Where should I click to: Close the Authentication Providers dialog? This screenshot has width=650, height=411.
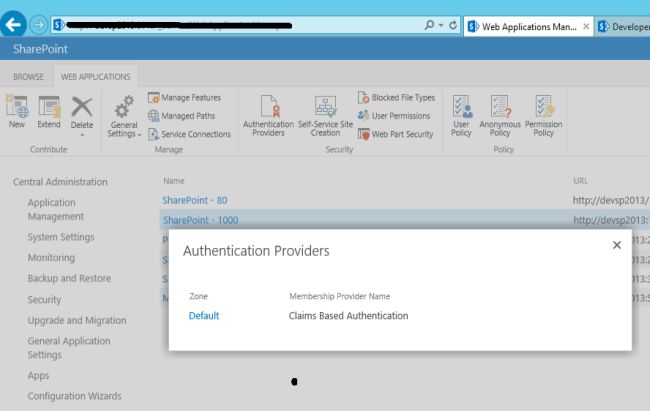[x=617, y=245]
